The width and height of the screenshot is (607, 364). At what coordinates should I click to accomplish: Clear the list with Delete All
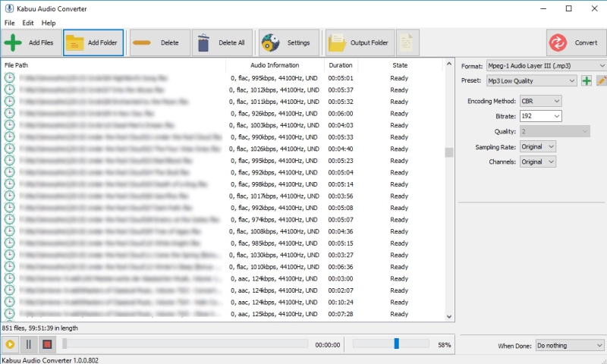[222, 42]
